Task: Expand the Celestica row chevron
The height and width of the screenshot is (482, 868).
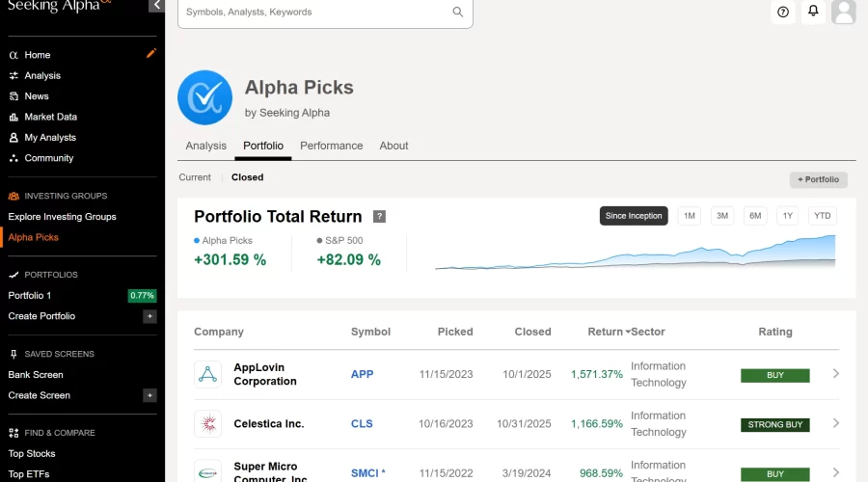Action: pos(836,423)
